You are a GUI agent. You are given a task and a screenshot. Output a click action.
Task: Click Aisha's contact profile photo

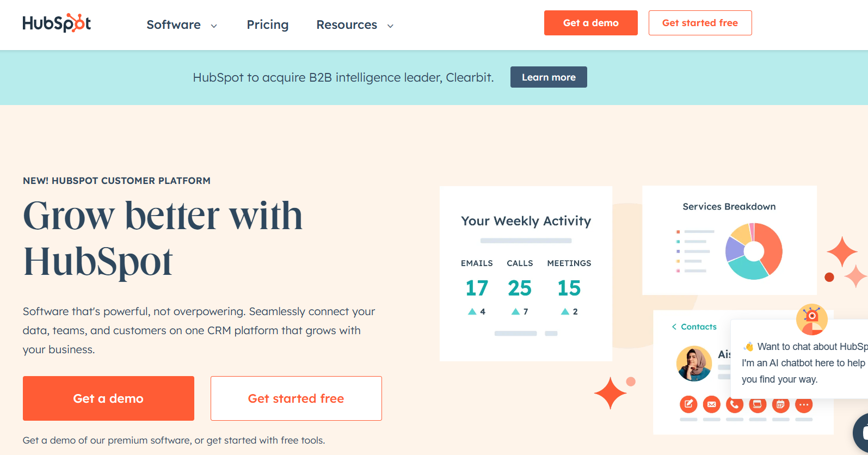tap(694, 363)
